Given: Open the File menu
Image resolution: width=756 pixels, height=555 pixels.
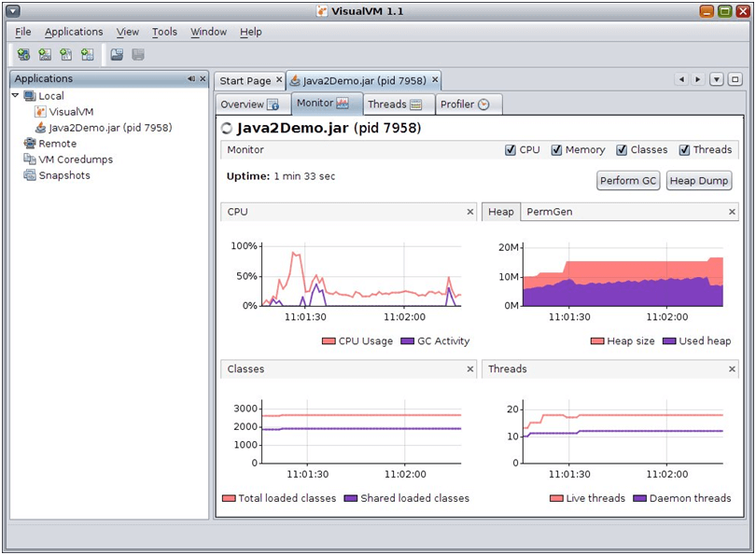Looking at the screenshot, I should click(22, 32).
